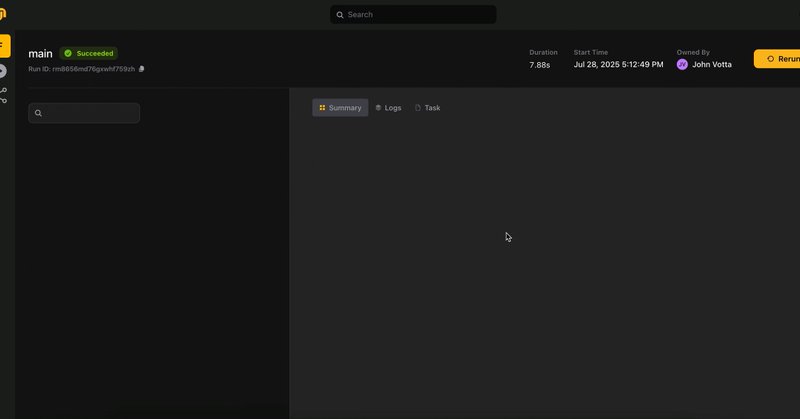Open the runs play icon in sidebar
Viewport: 800px width, 419px height.
point(3,71)
